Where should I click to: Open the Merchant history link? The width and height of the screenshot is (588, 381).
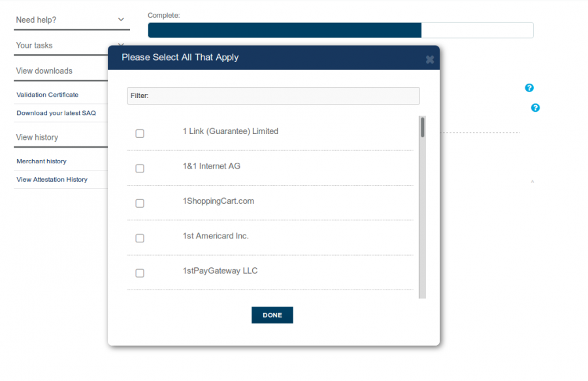(41, 161)
